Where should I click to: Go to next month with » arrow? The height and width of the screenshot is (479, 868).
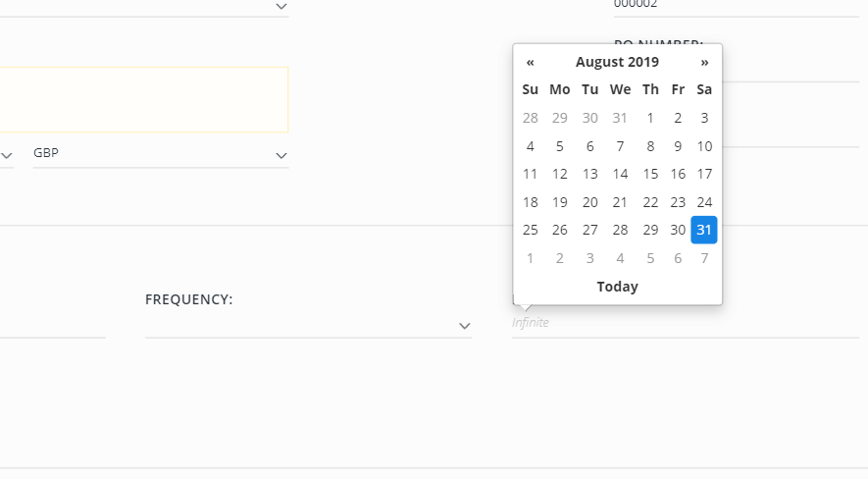click(704, 62)
